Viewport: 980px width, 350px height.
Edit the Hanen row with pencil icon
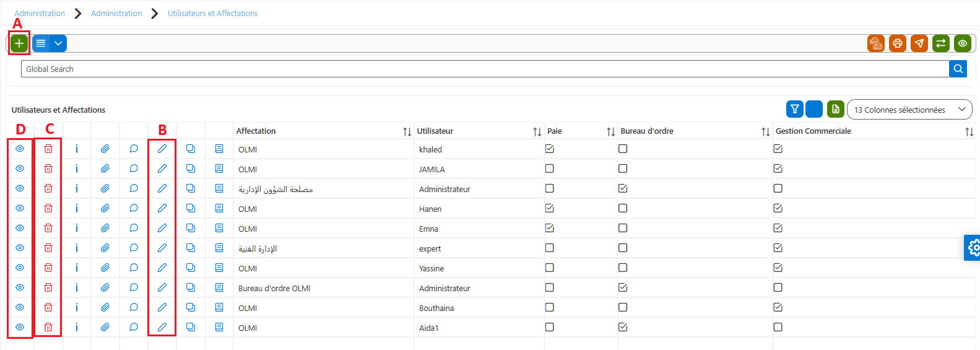pyautogui.click(x=162, y=208)
